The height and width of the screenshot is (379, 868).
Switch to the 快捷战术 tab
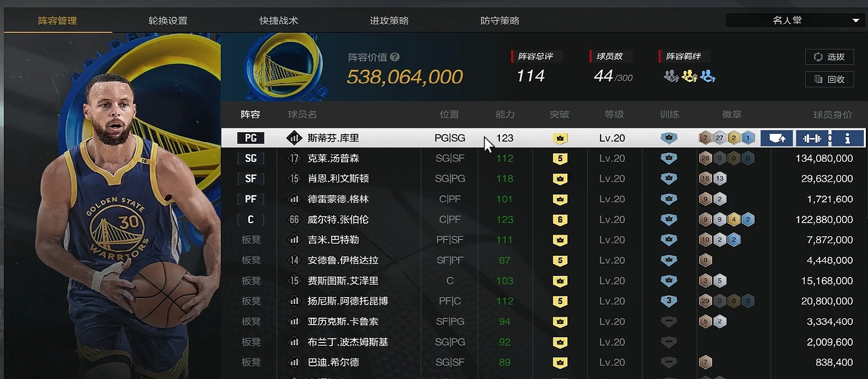click(x=279, y=21)
